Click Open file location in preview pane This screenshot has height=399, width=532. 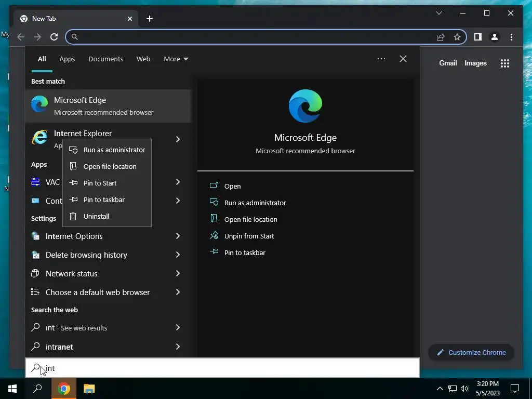(x=243, y=219)
